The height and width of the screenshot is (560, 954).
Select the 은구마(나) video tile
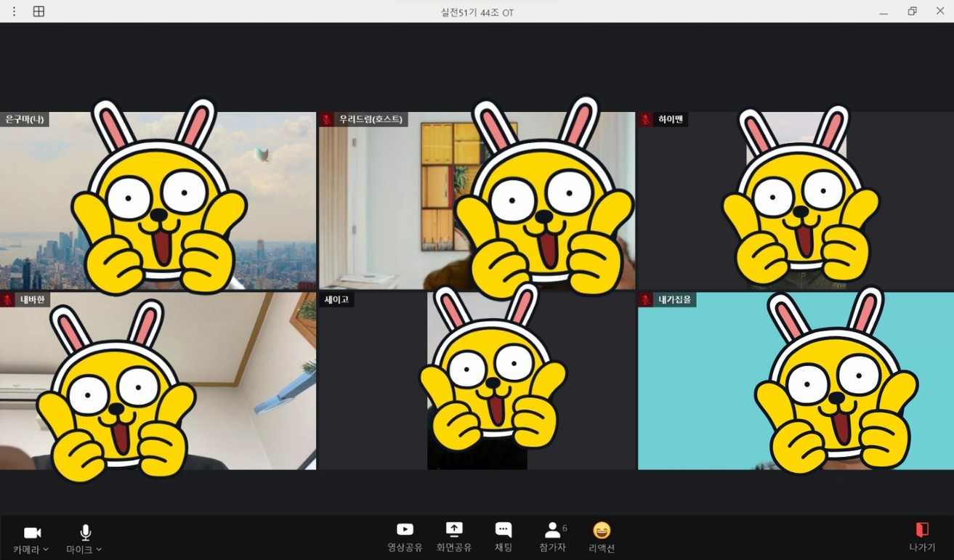click(158, 200)
